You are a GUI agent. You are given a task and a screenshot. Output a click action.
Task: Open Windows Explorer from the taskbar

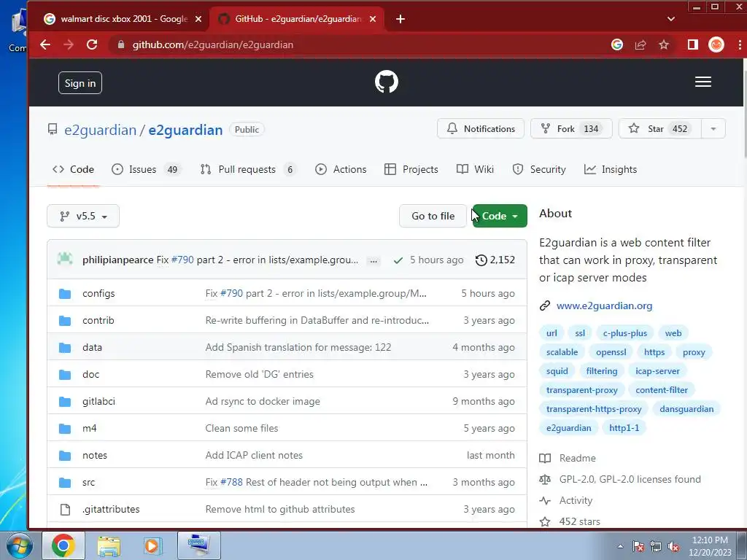coord(109,546)
